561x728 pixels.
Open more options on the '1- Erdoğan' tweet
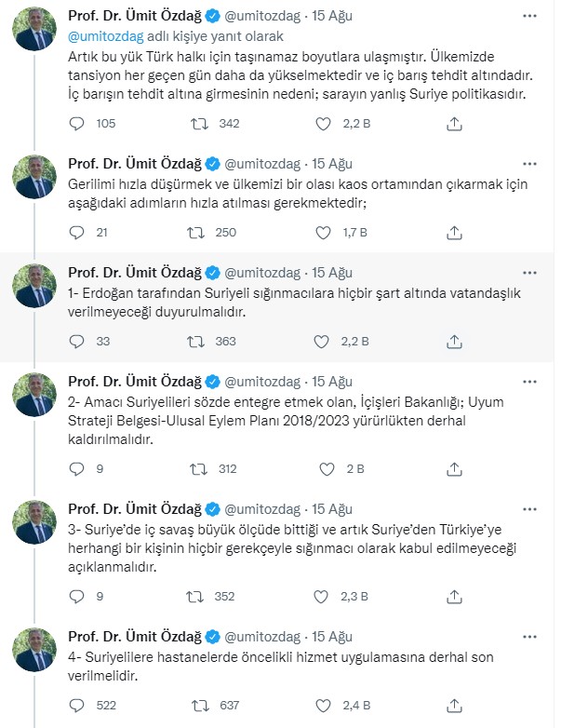529,272
